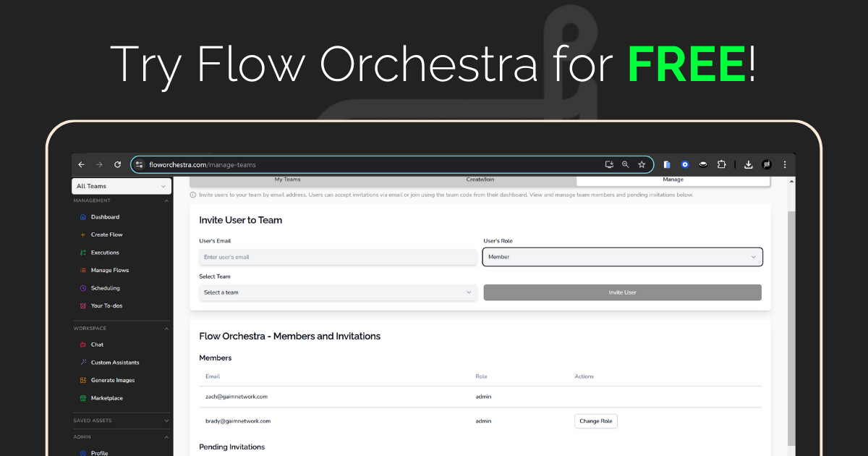
Task: Click the zach@gaimnetwork.com email cell
Action: coord(237,397)
